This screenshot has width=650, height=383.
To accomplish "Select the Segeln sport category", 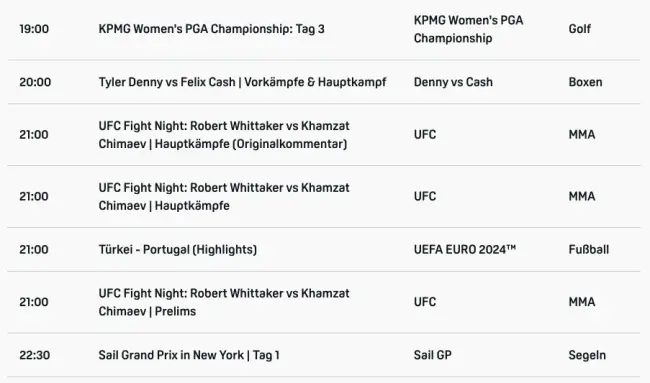I will (587, 355).
